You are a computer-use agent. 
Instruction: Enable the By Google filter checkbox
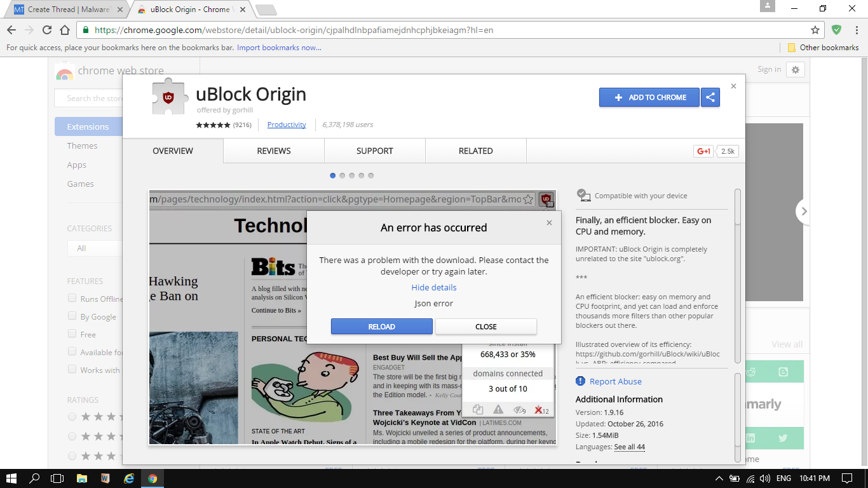point(72,316)
